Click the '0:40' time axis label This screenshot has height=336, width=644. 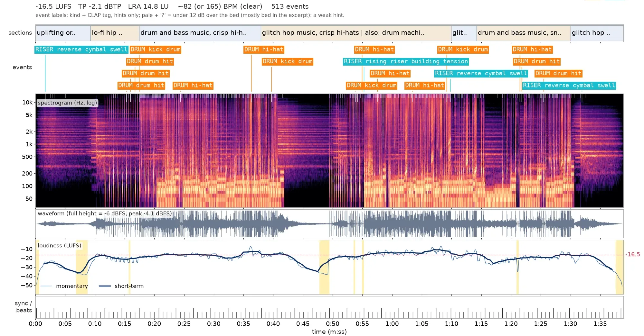(x=273, y=324)
